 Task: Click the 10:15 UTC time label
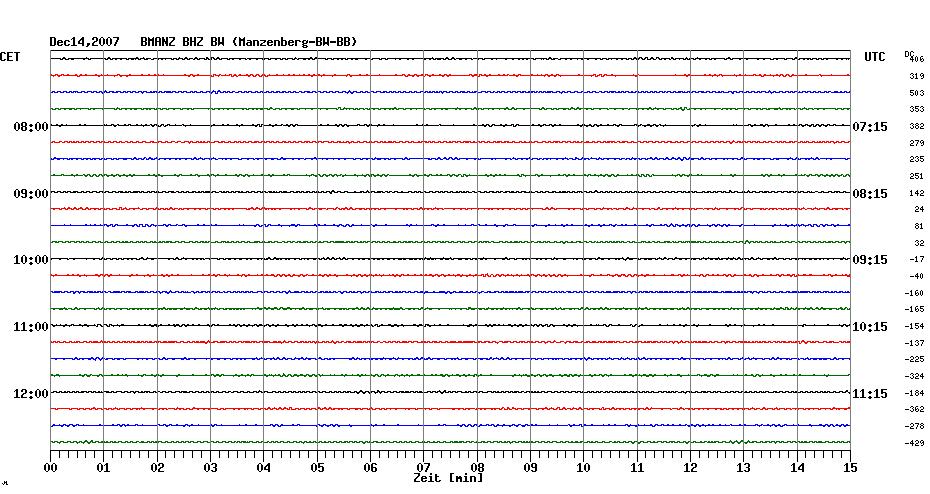coord(870,327)
